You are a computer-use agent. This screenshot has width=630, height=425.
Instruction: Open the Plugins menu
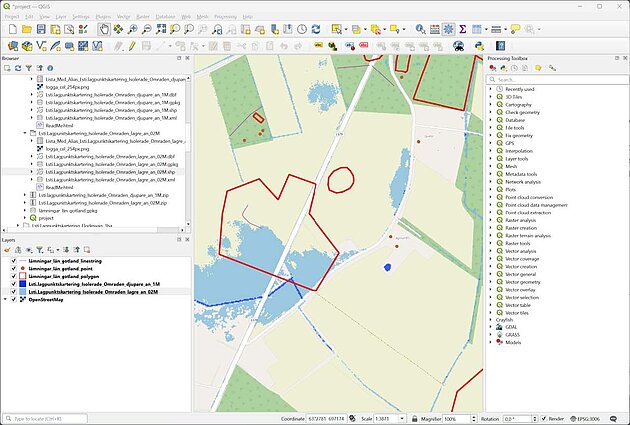[x=103, y=16]
